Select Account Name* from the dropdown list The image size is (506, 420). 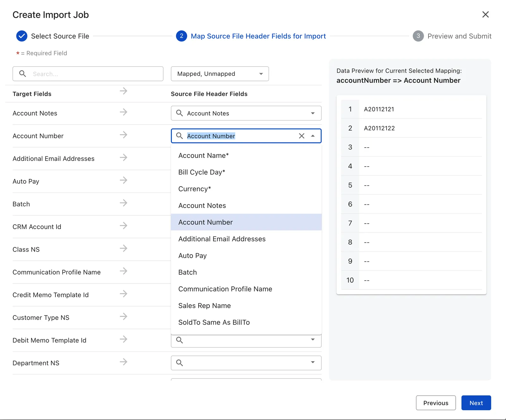(x=246, y=155)
